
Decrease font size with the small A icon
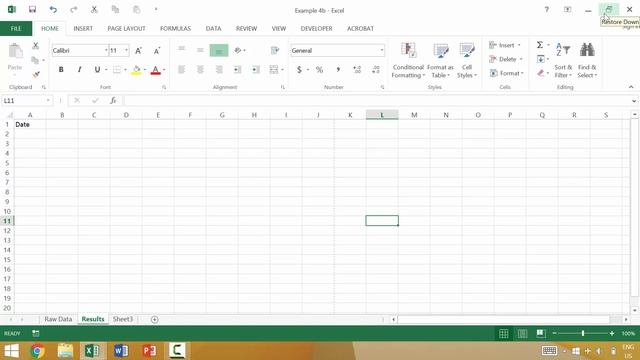pos(157,51)
